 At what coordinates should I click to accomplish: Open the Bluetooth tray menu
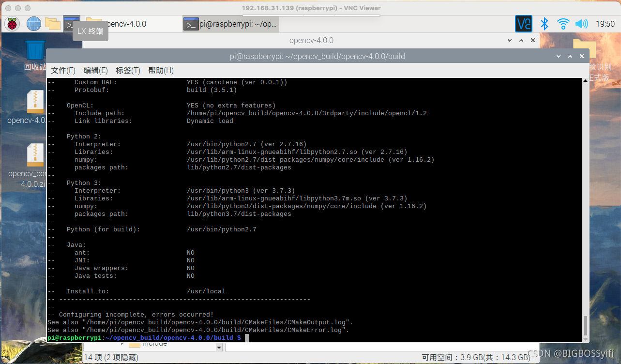(x=544, y=24)
